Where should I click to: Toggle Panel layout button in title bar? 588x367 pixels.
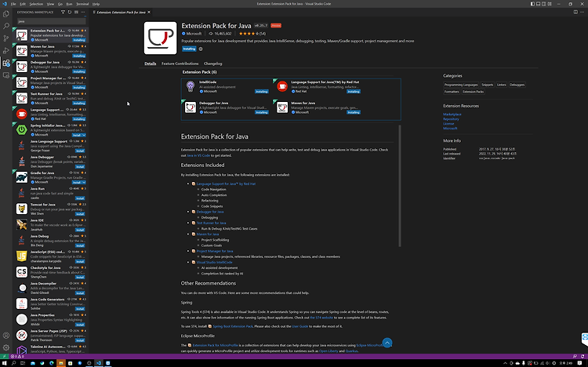click(538, 4)
